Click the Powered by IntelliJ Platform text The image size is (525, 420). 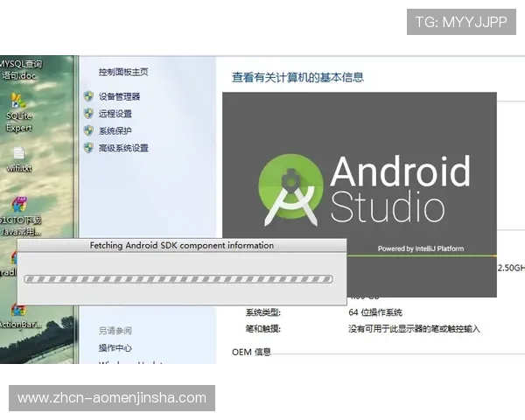(x=421, y=248)
